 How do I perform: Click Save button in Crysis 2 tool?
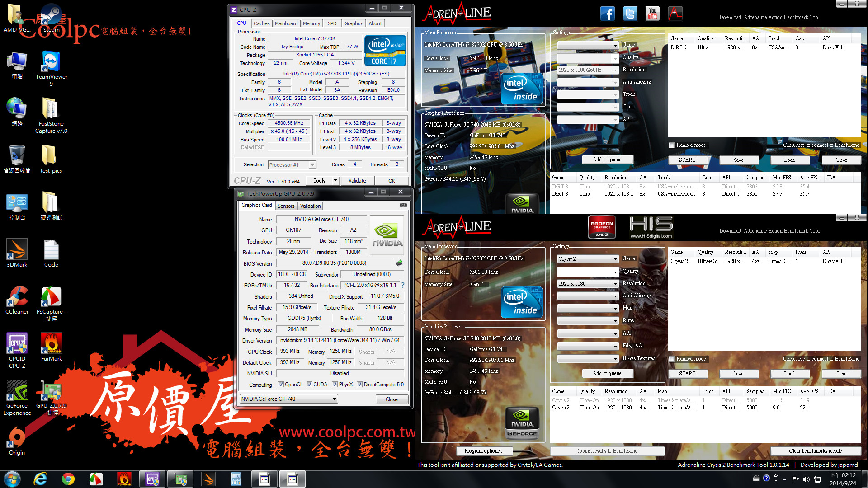(x=738, y=374)
